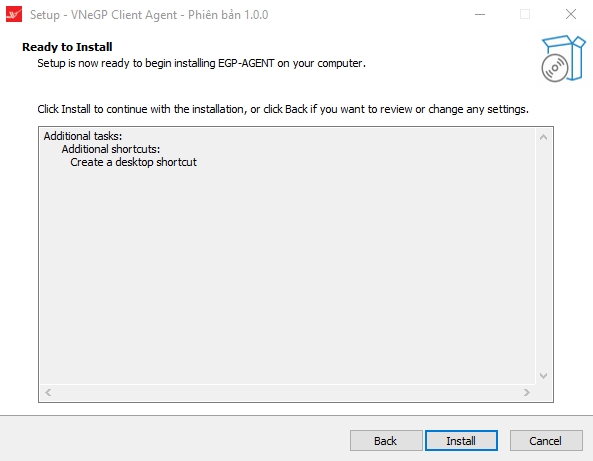Go Back to review settings
This screenshot has height=461, width=593.
(386, 441)
